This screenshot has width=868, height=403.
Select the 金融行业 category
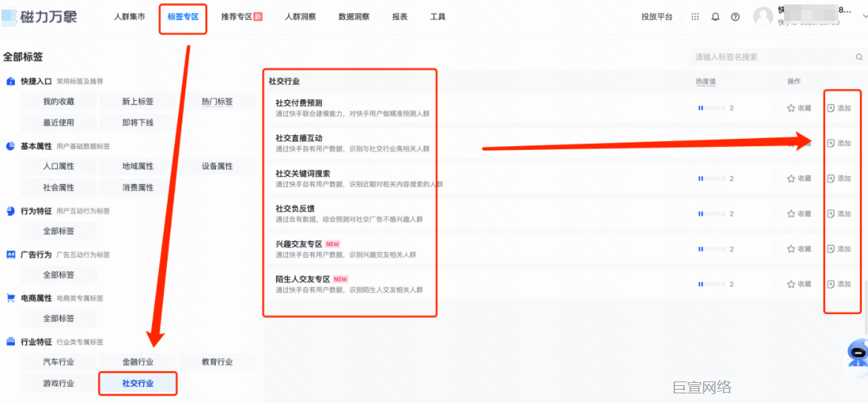tap(138, 362)
